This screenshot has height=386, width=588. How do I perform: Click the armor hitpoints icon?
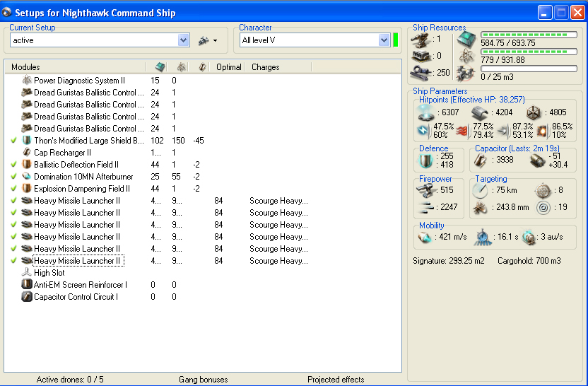(480, 112)
